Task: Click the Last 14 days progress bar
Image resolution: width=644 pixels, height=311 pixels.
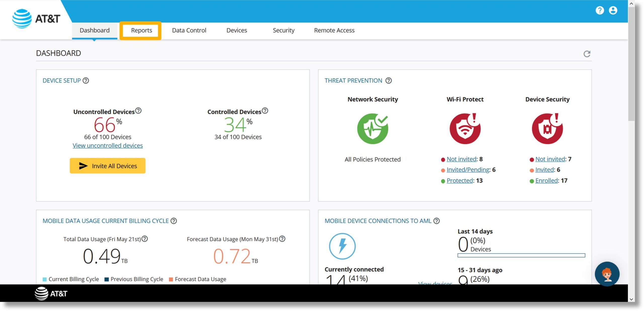Action: tap(521, 255)
